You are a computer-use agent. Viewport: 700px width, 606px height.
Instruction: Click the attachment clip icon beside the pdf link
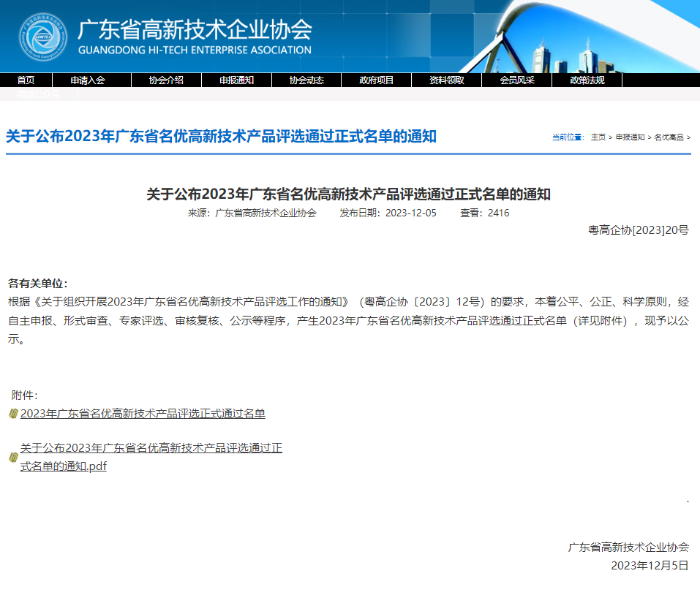tap(13, 457)
